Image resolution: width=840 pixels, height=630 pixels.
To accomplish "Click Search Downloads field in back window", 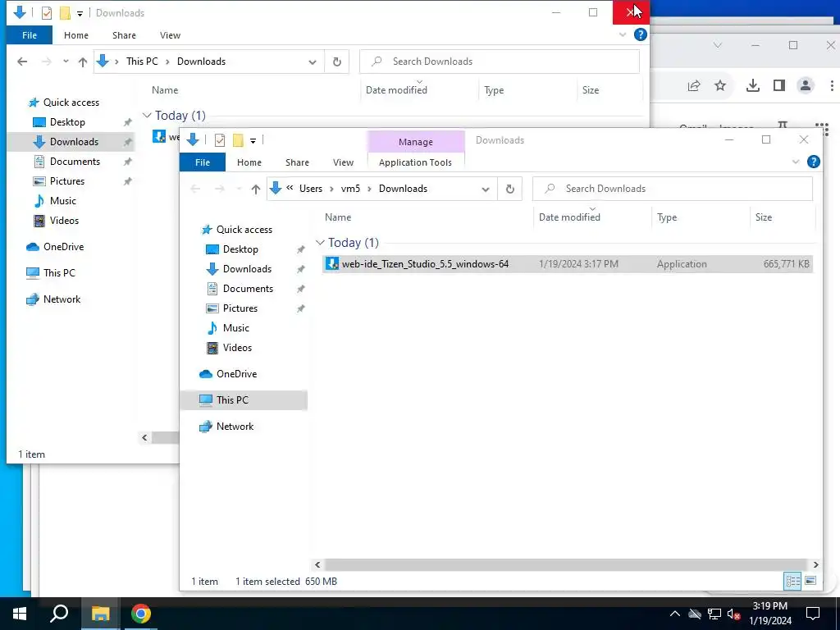I will pyautogui.click(x=500, y=62).
